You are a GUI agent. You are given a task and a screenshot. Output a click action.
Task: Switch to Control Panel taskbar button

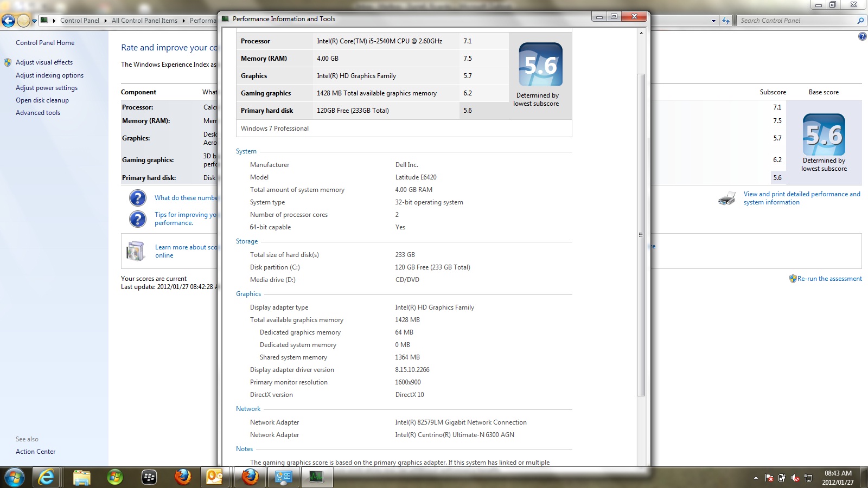283,477
